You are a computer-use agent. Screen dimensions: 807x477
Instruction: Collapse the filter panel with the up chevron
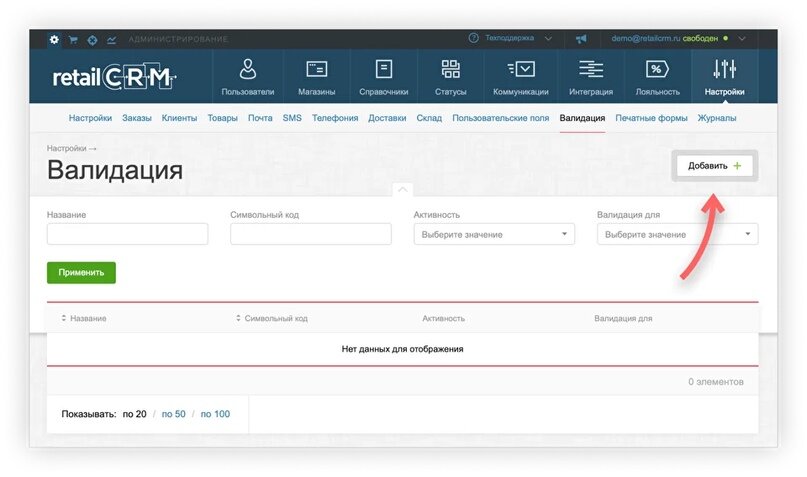tap(402, 189)
